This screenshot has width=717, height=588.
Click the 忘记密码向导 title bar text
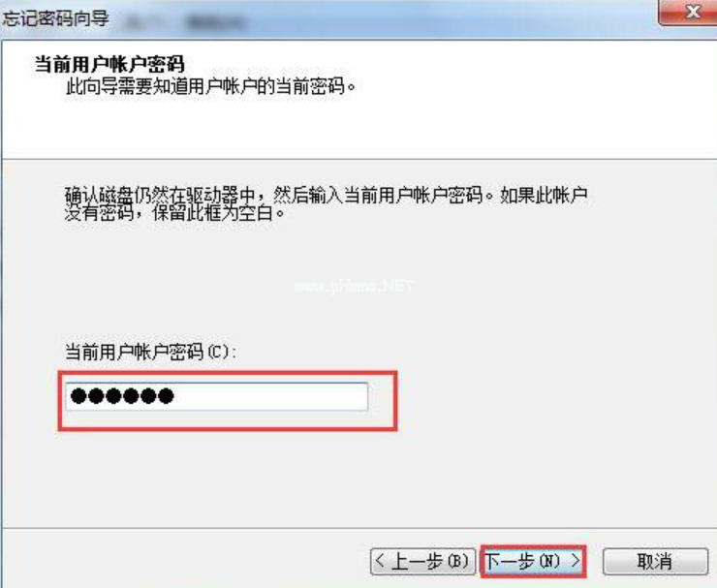point(56,18)
